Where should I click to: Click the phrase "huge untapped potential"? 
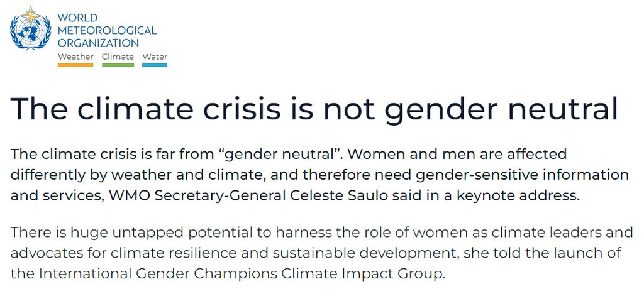click(x=153, y=233)
